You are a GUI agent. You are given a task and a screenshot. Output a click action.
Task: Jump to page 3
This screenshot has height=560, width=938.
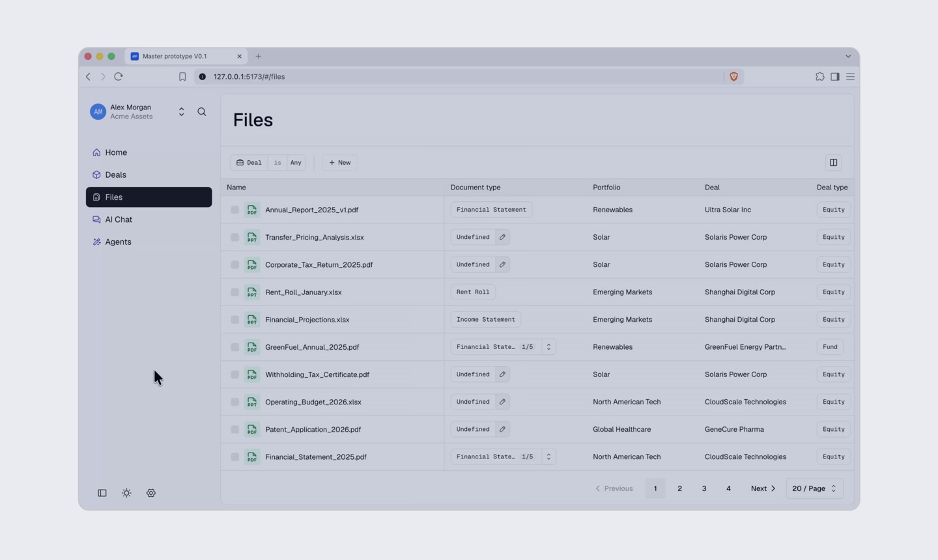tap(704, 488)
